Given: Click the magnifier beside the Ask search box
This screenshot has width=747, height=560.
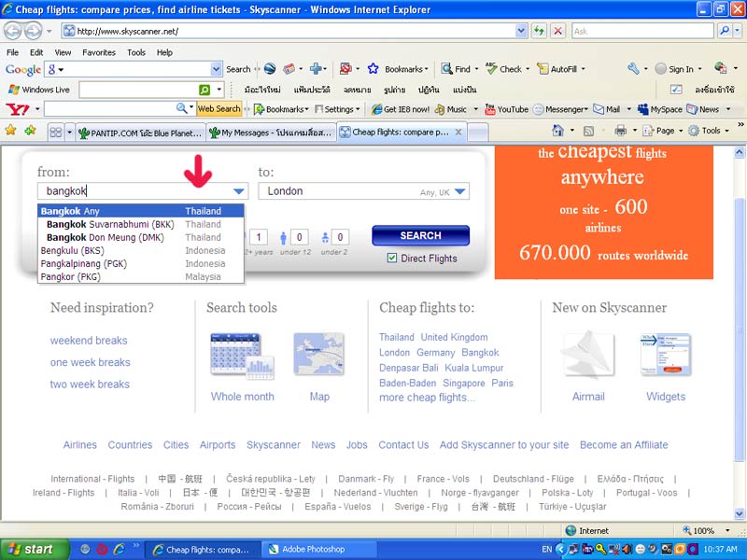Looking at the screenshot, I should pos(725,31).
